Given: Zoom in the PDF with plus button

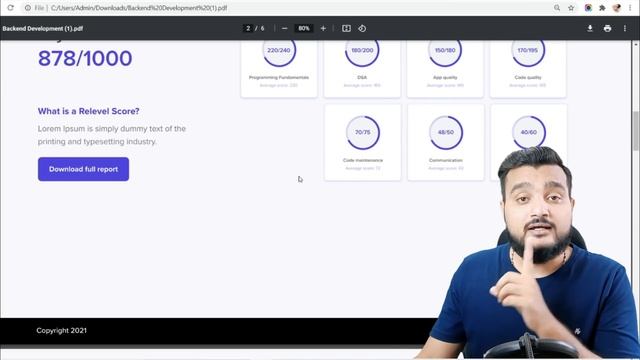Looking at the screenshot, I should tap(323, 28).
